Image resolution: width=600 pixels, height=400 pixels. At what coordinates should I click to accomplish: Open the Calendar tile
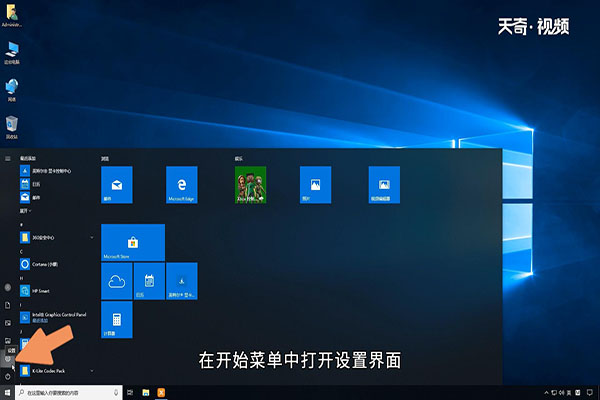pyautogui.click(x=149, y=281)
